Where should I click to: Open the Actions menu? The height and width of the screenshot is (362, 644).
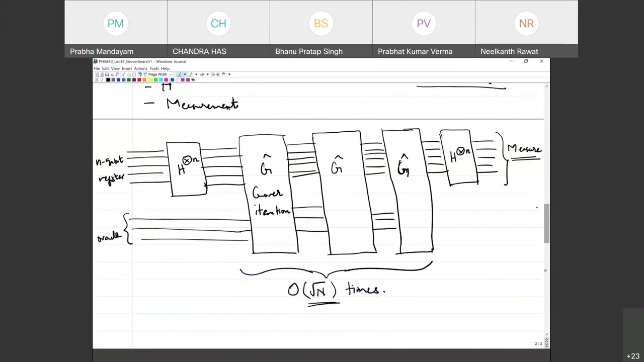tap(140, 68)
